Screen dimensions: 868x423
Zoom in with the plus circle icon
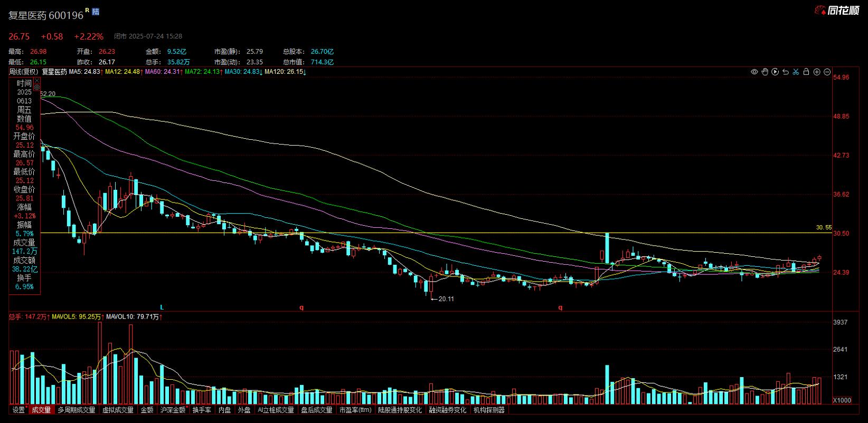(817, 72)
